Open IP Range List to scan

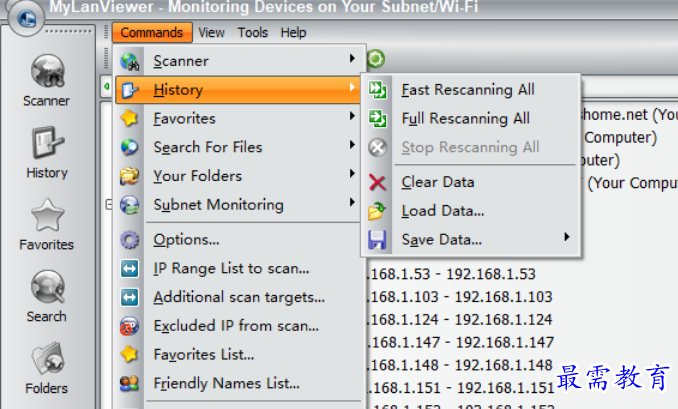[231, 269]
